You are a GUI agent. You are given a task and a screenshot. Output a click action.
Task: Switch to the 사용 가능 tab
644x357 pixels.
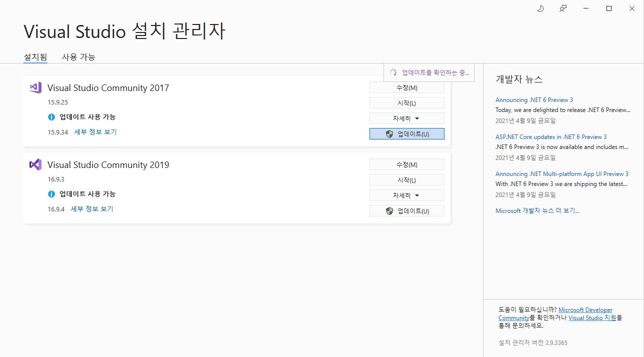tap(78, 57)
